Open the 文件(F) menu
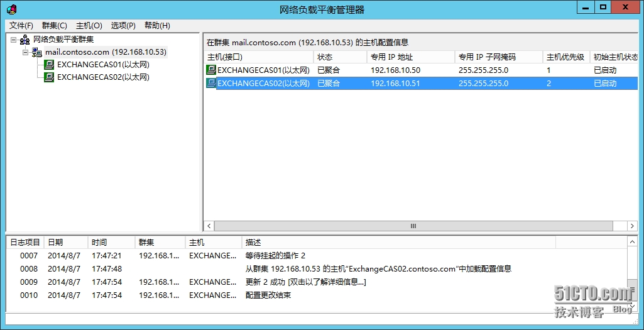 pyautogui.click(x=21, y=26)
